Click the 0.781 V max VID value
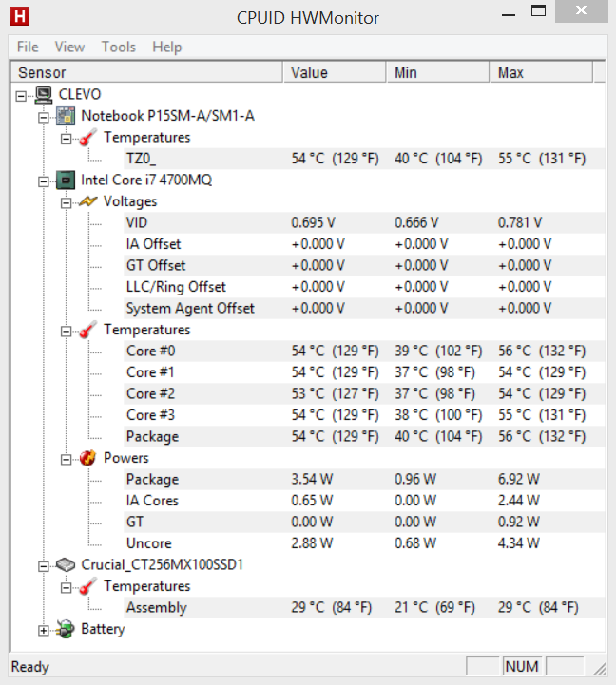 click(520, 223)
